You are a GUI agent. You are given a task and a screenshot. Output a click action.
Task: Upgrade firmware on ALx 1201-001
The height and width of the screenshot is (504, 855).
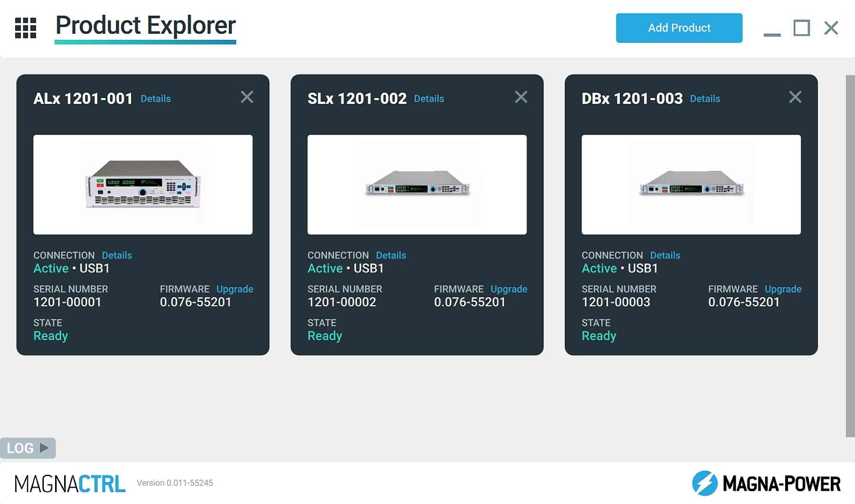point(235,289)
